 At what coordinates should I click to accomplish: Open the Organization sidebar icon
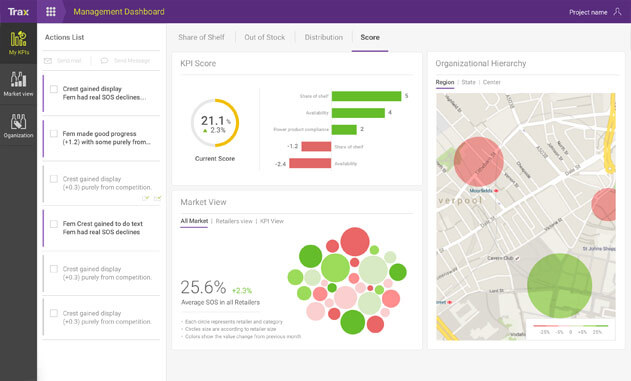point(19,126)
